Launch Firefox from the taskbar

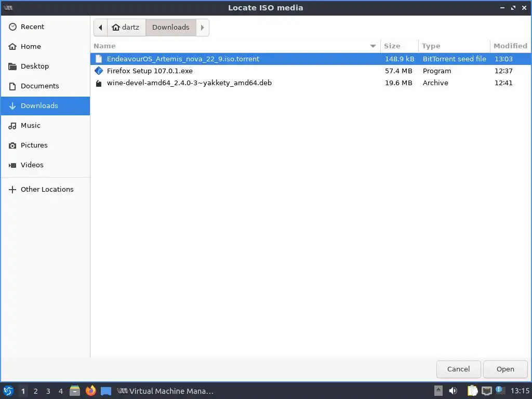[x=90, y=391]
